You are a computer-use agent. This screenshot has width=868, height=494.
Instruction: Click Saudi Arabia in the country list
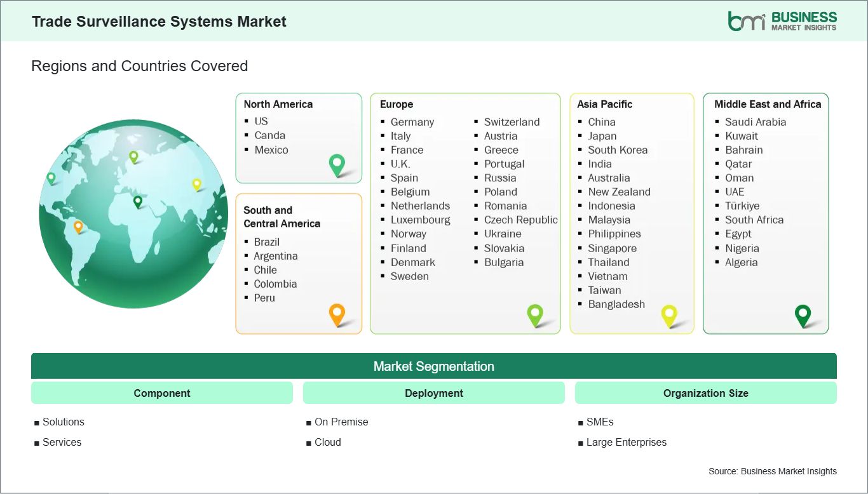pyautogui.click(x=755, y=122)
